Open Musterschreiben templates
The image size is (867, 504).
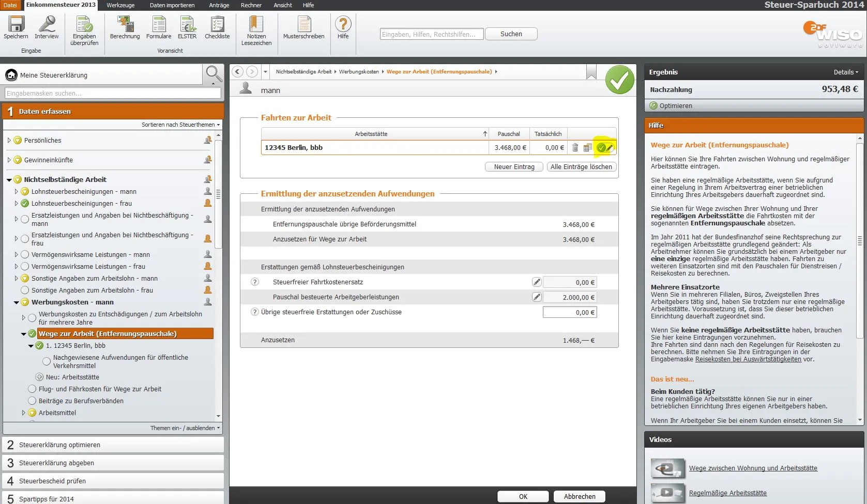pos(304,24)
